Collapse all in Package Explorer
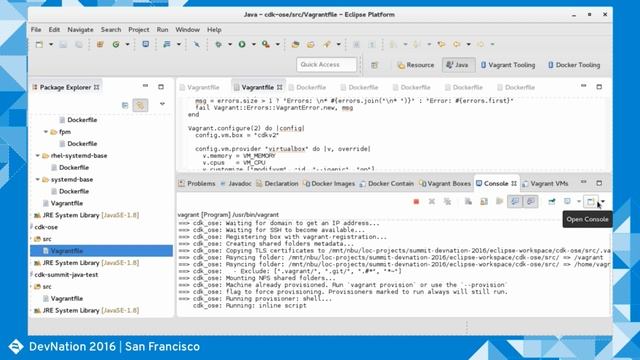 tap(125, 105)
